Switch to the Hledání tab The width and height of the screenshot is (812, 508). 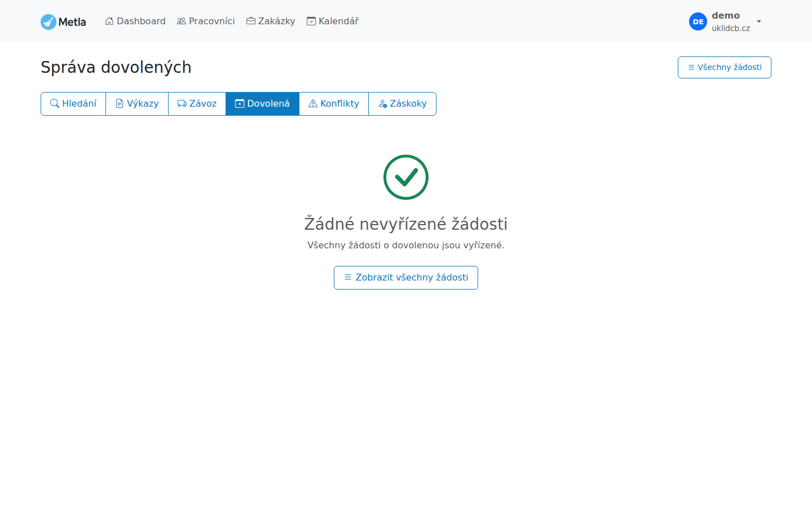pos(73,104)
